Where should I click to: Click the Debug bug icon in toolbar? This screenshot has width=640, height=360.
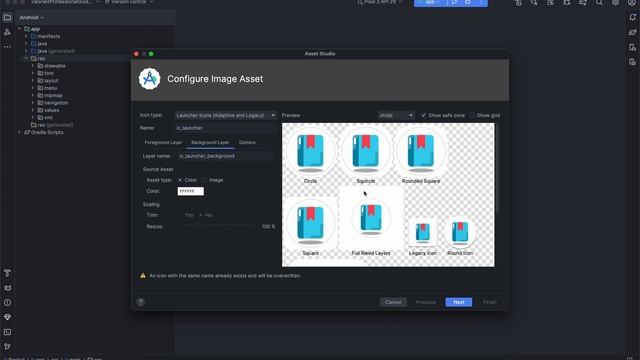pyautogui.click(x=468, y=2)
